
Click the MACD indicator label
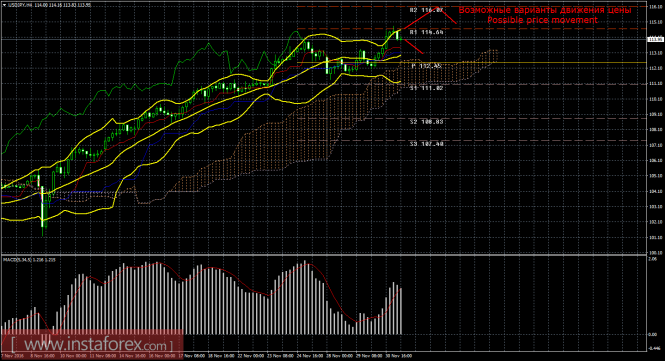pyautogui.click(x=26, y=259)
